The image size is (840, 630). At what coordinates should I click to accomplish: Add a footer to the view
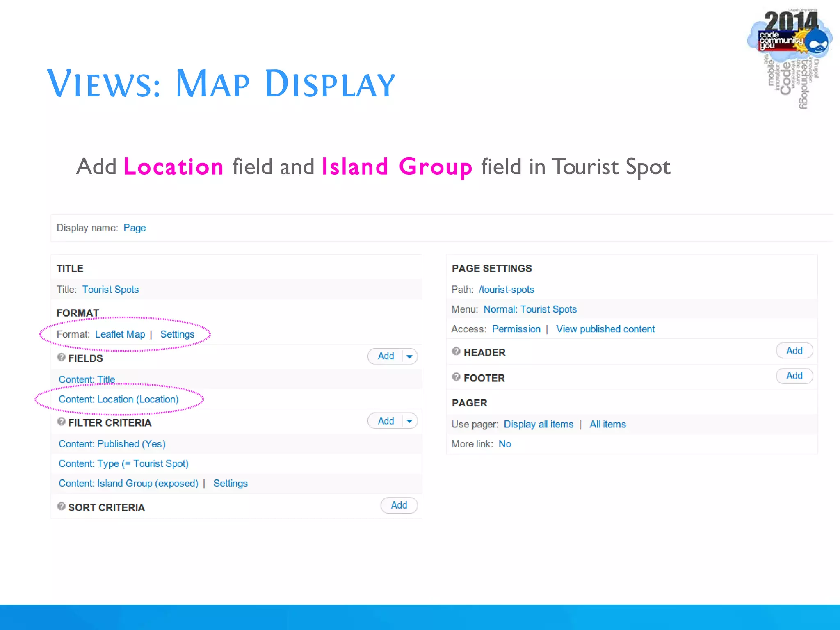coord(794,376)
